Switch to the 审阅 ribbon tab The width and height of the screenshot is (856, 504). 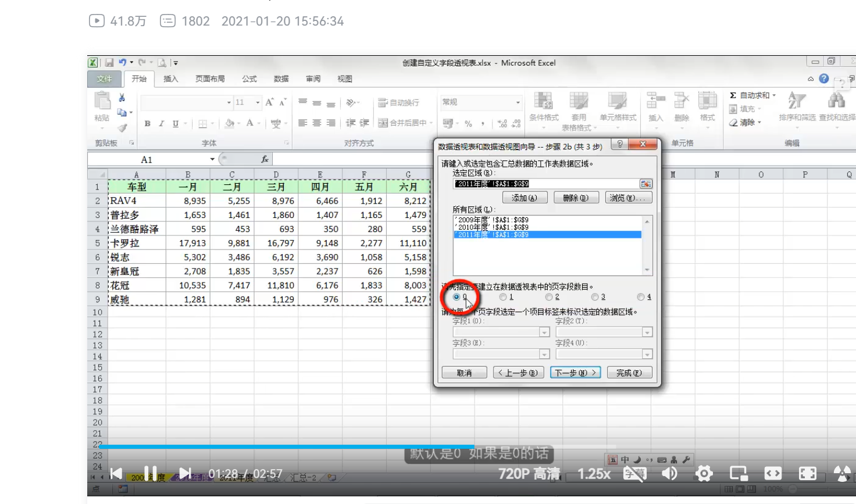click(x=313, y=79)
